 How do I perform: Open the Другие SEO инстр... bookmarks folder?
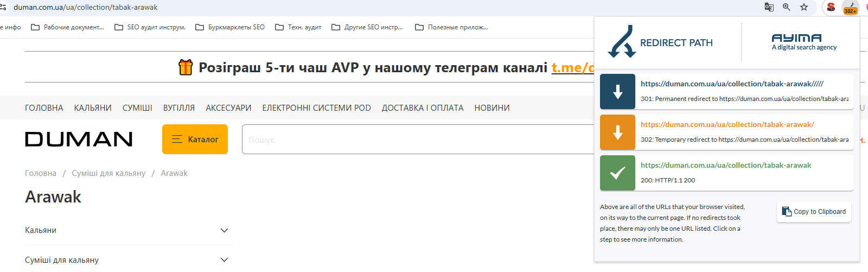point(367,27)
